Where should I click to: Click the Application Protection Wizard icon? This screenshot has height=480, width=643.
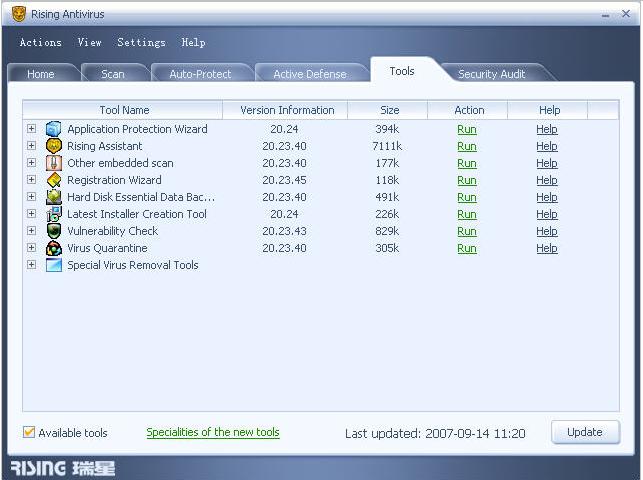[54, 129]
